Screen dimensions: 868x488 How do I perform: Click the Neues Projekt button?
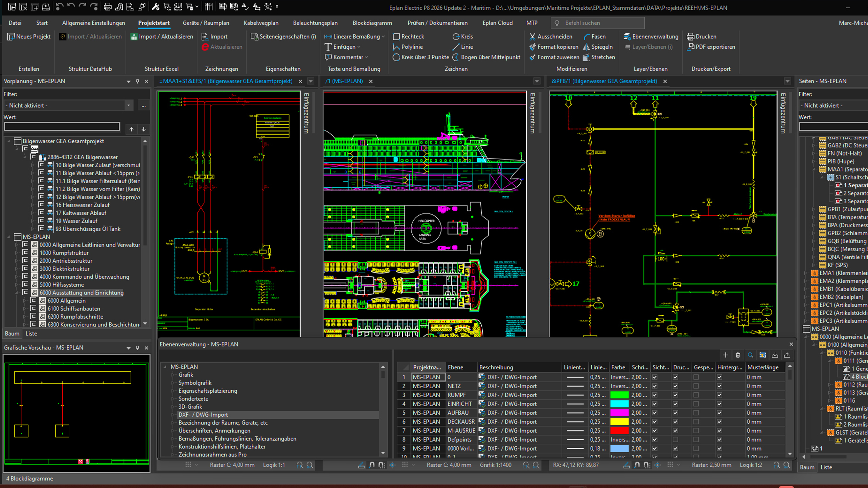[29, 37]
